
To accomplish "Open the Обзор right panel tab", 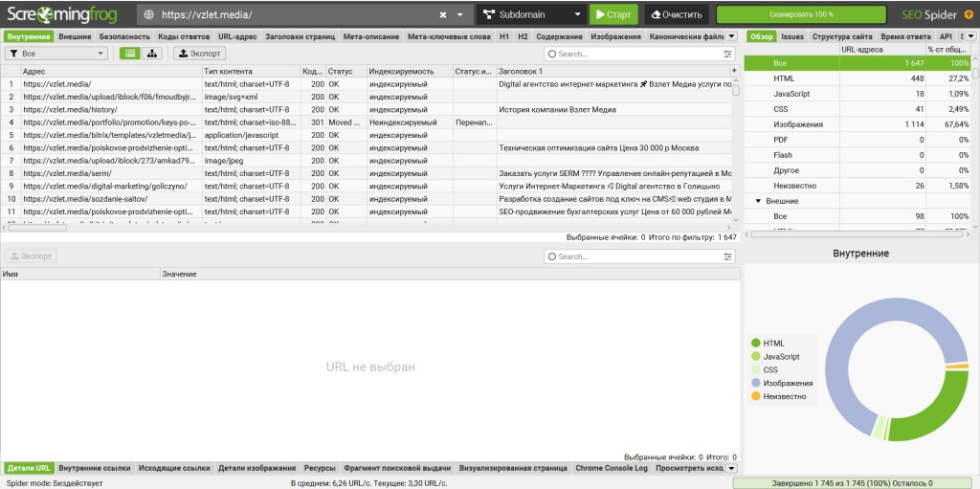I will pyautogui.click(x=762, y=37).
